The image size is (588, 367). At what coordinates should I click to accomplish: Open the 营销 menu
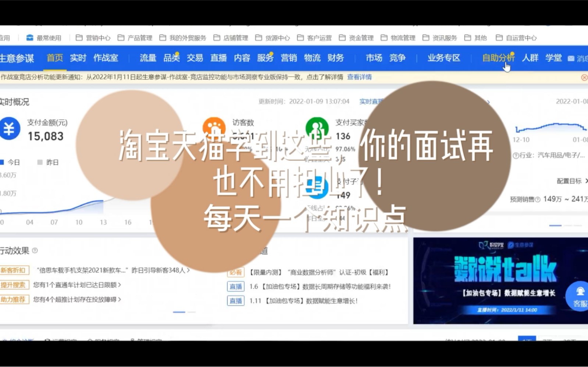[x=289, y=58]
